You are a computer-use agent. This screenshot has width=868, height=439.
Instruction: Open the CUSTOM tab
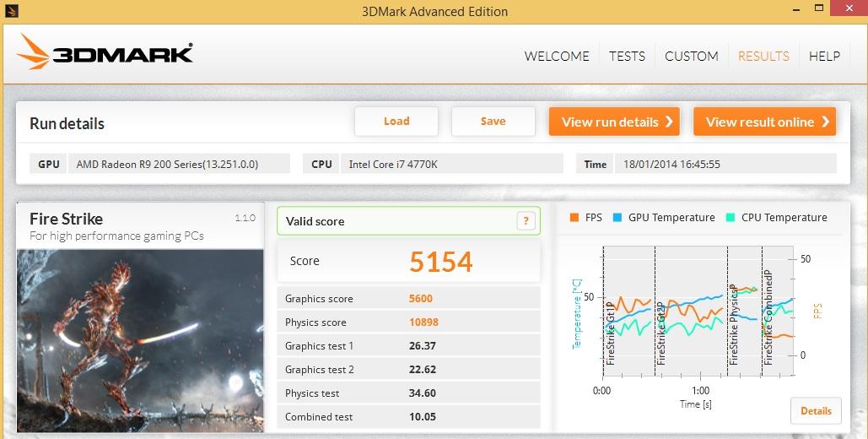pyautogui.click(x=692, y=56)
